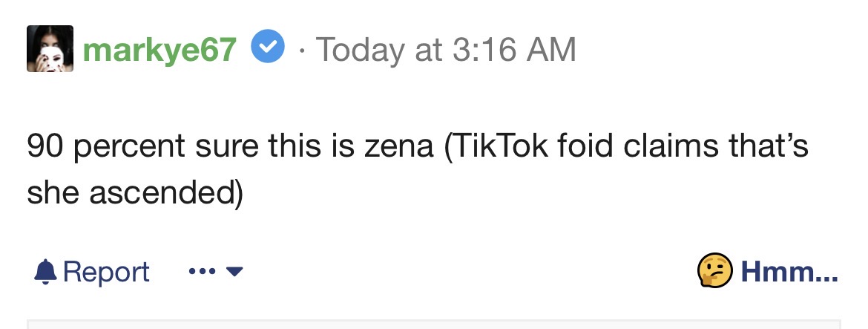
Task: Click the "3:16 AM" time text
Action: 514,49
